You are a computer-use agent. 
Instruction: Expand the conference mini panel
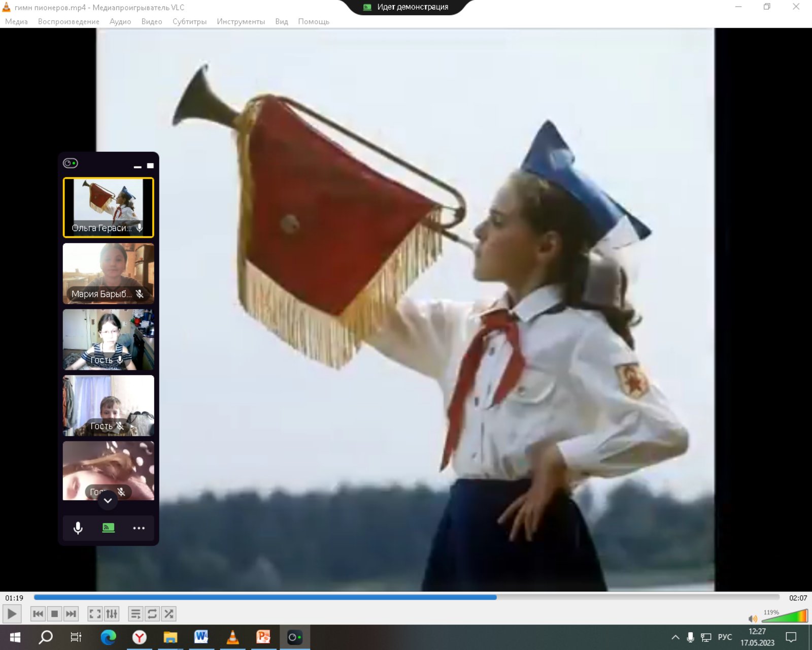pos(150,166)
